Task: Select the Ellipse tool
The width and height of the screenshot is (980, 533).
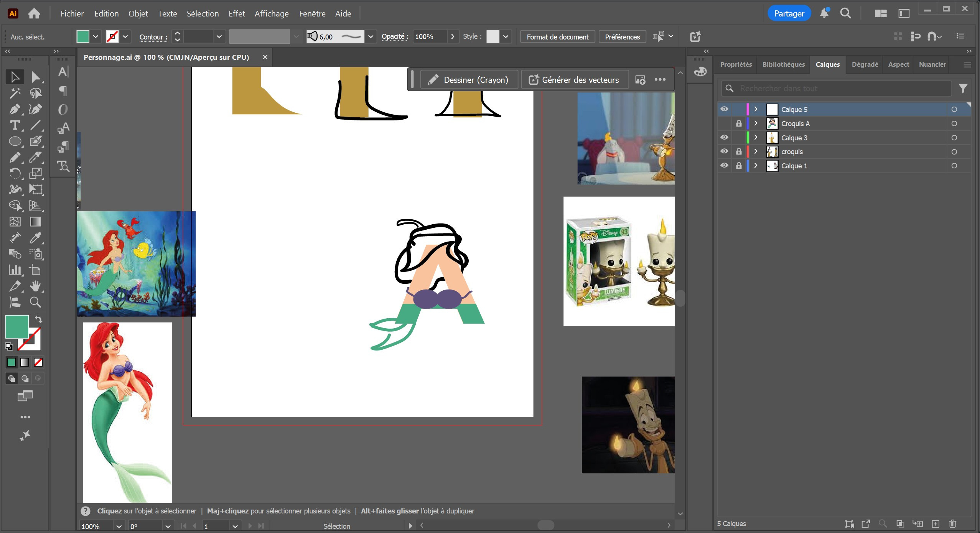Action: (x=15, y=141)
